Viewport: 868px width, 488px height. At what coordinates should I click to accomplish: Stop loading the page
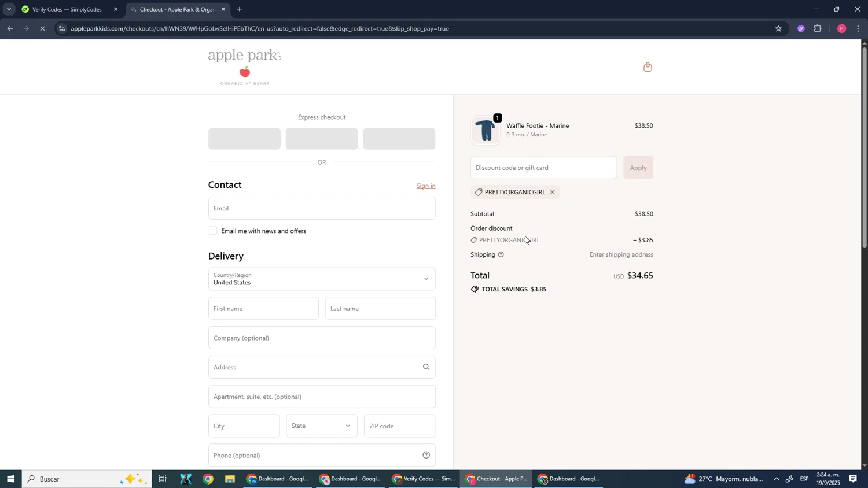(42, 28)
